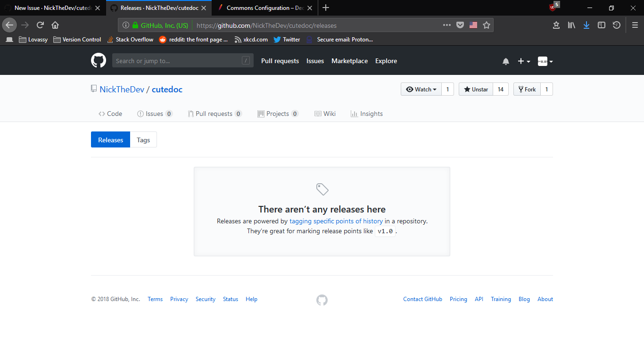Open page actions ellipsis in address bar
Screen dimensions: 644x343
[447, 25]
